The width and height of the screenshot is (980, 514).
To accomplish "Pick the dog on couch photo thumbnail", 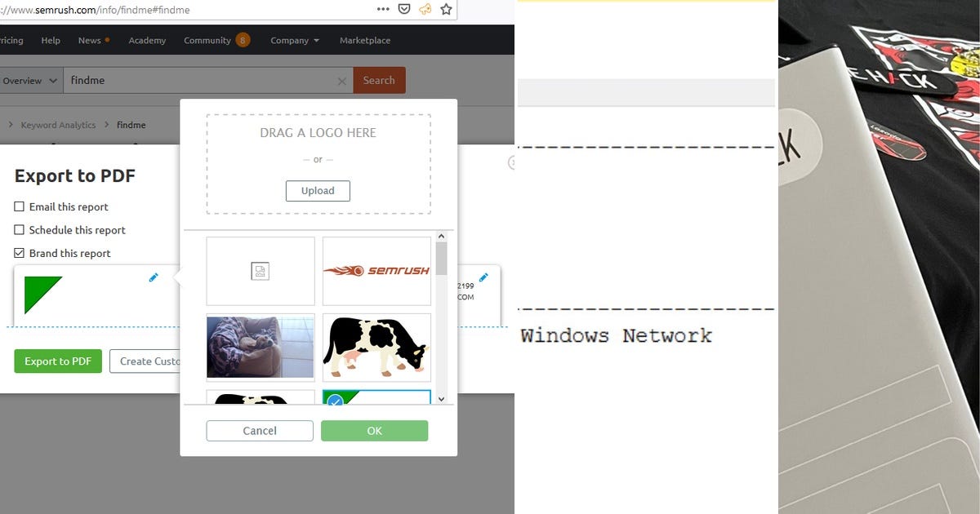I will coord(261,348).
